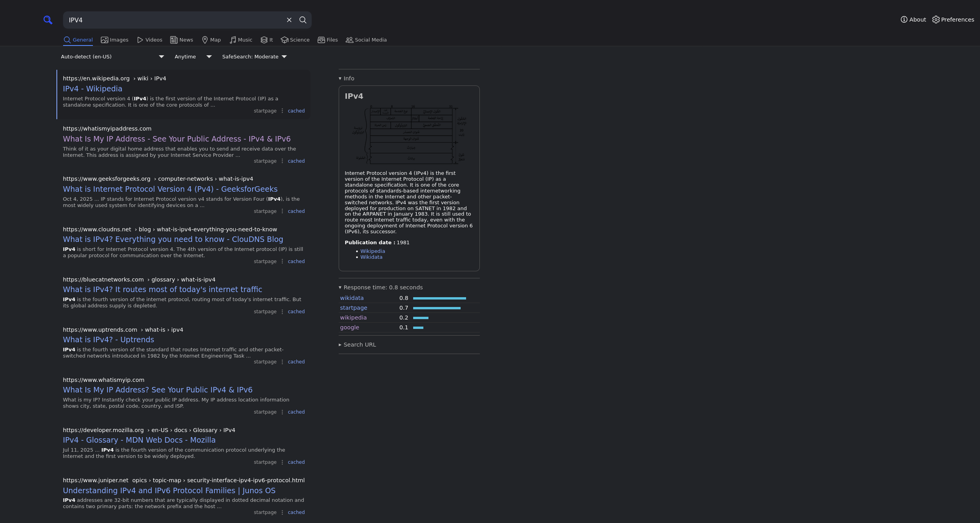Open the Map search category
Image resolution: width=980 pixels, height=523 pixels.
point(211,40)
